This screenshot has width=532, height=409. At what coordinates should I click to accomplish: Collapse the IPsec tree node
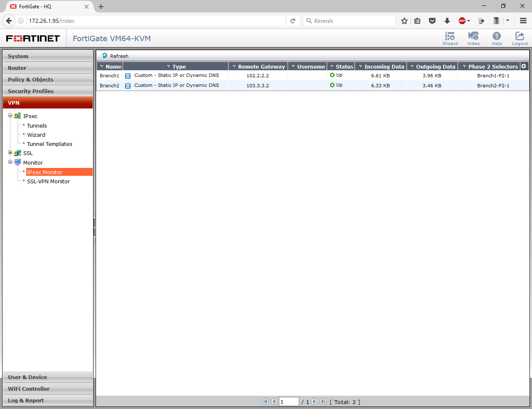coord(10,116)
